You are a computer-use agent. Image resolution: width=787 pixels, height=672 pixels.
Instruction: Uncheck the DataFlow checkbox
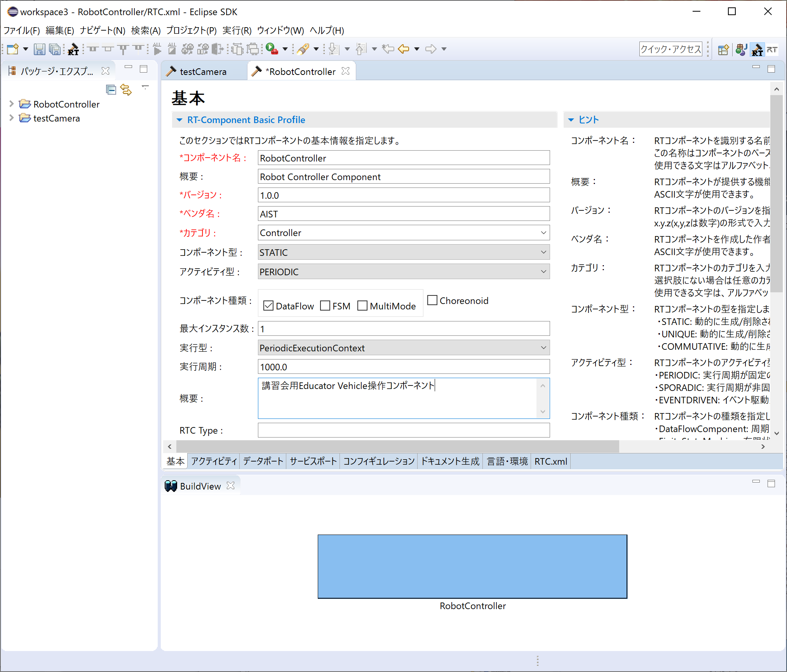268,306
